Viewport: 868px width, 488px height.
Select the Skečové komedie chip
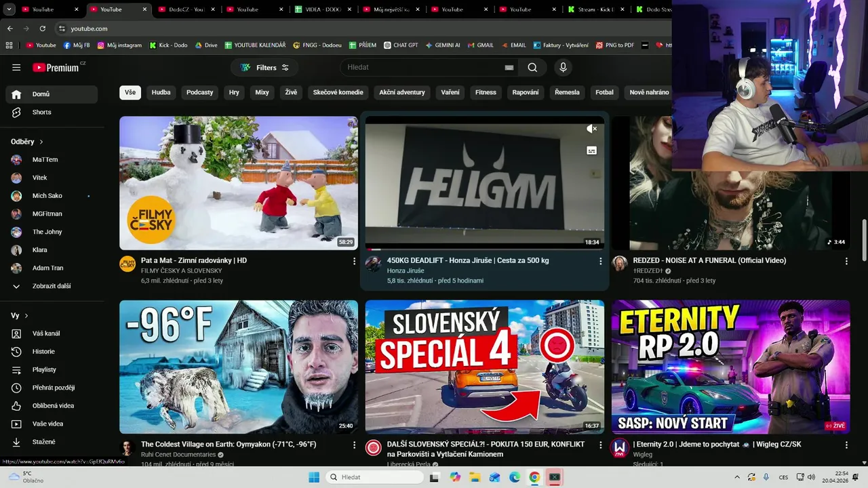[x=338, y=92]
